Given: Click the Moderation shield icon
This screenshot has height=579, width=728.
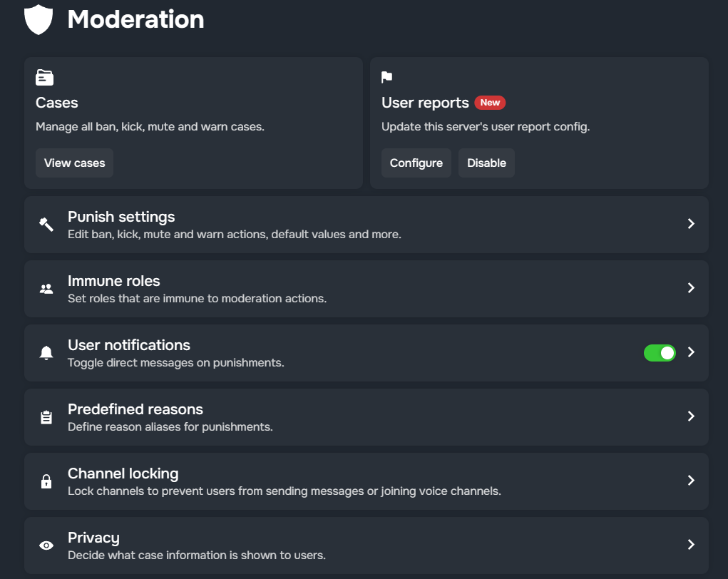Looking at the screenshot, I should click(x=39, y=19).
